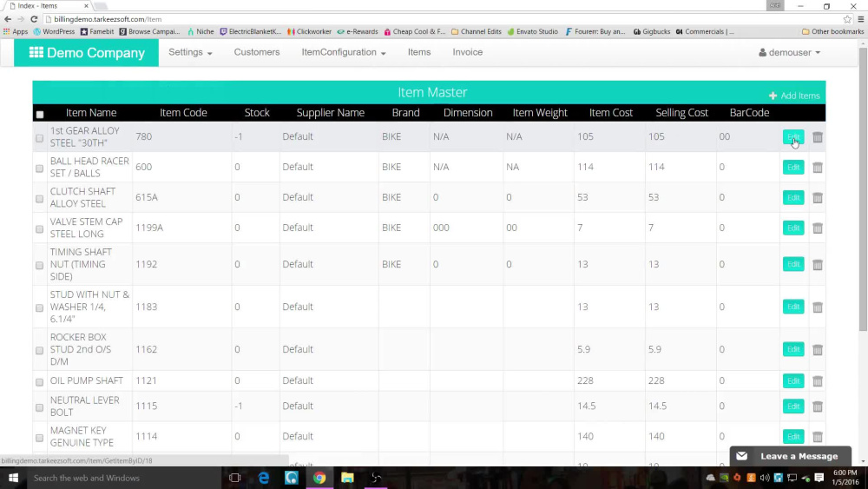Click the Item Name column header

click(91, 112)
